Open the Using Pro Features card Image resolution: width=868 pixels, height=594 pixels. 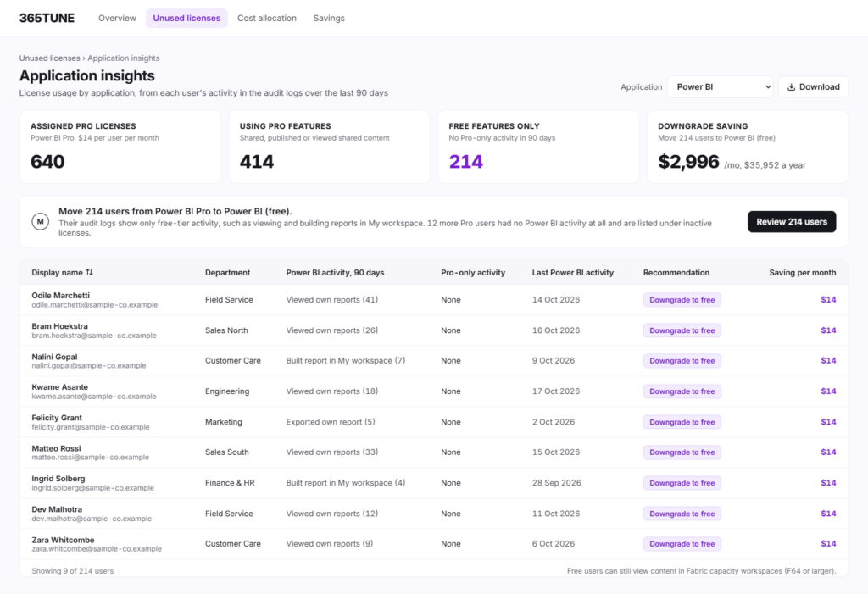[x=330, y=147]
